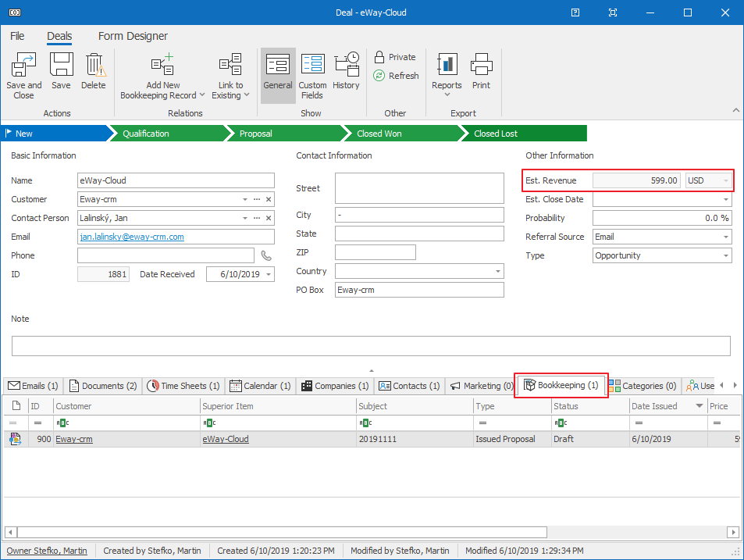The width and height of the screenshot is (744, 560).
Task: Click the Probability field
Action: click(x=662, y=218)
